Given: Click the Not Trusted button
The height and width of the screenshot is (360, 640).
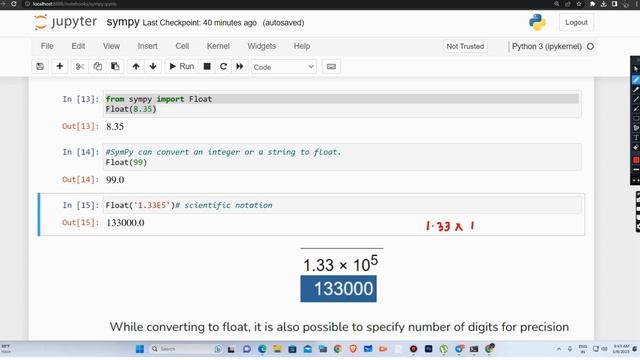Looking at the screenshot, I should 465,47.
